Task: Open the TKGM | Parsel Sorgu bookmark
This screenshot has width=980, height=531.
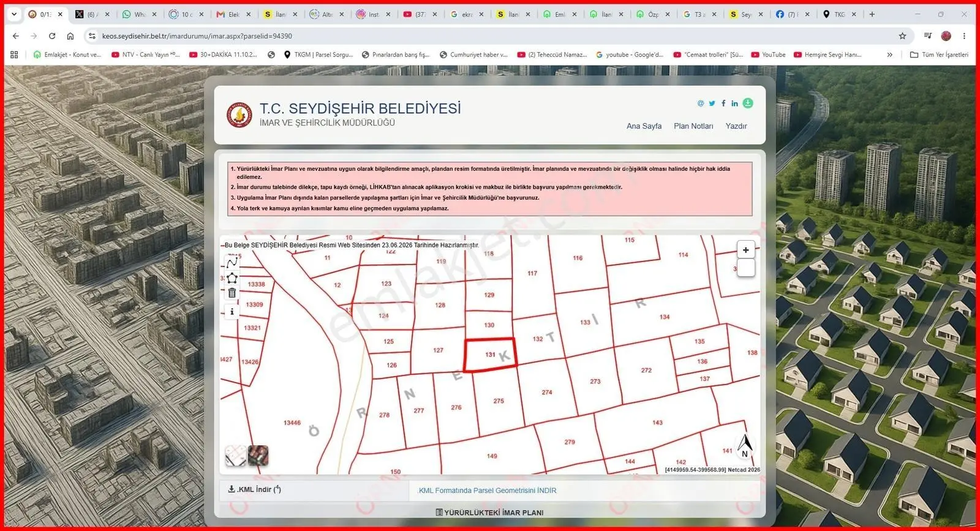Action: coord(318,55)
